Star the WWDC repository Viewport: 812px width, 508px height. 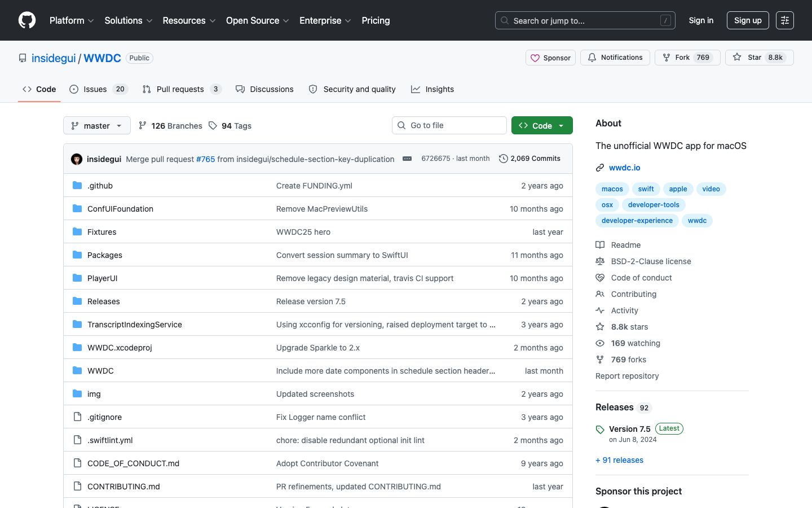759,58
